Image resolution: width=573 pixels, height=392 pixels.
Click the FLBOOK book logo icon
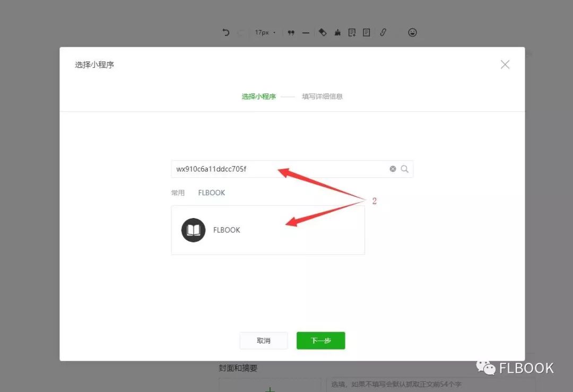pyautogui.click(x=193, y=230)
